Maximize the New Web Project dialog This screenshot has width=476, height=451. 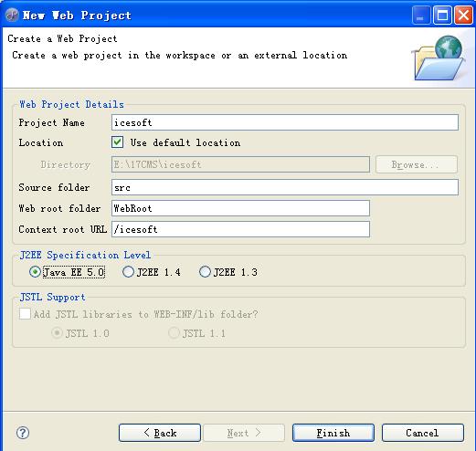442,15
